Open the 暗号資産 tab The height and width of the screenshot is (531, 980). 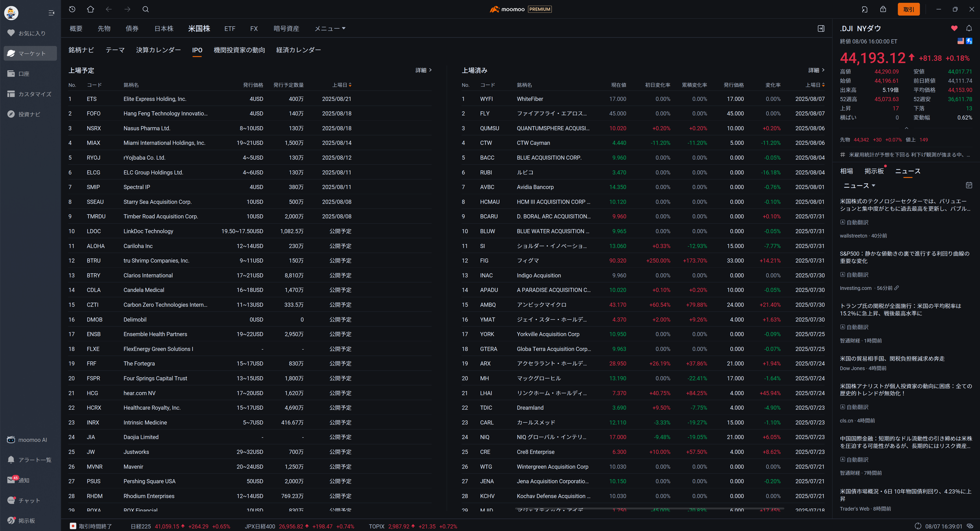coord(286,29)
